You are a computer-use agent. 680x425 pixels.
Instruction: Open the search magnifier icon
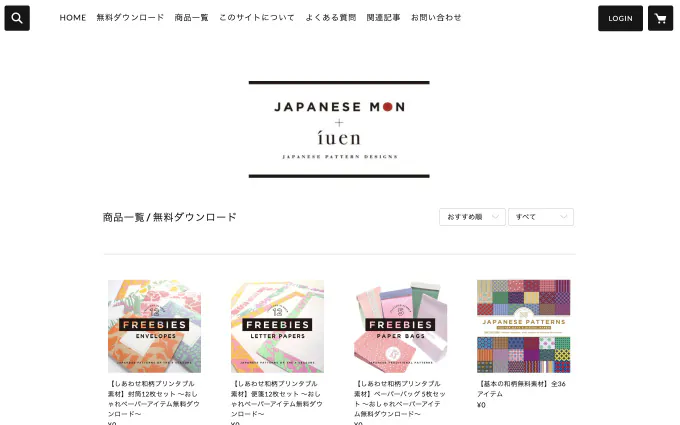coord(17,18)
